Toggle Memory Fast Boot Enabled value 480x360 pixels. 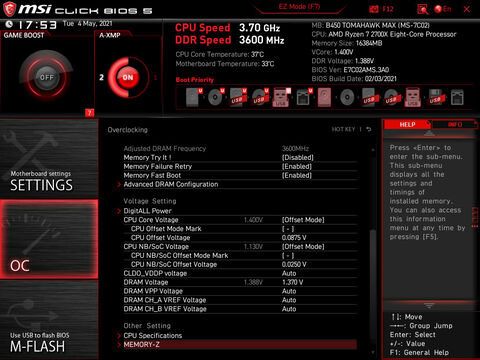(x=297, y=175)
